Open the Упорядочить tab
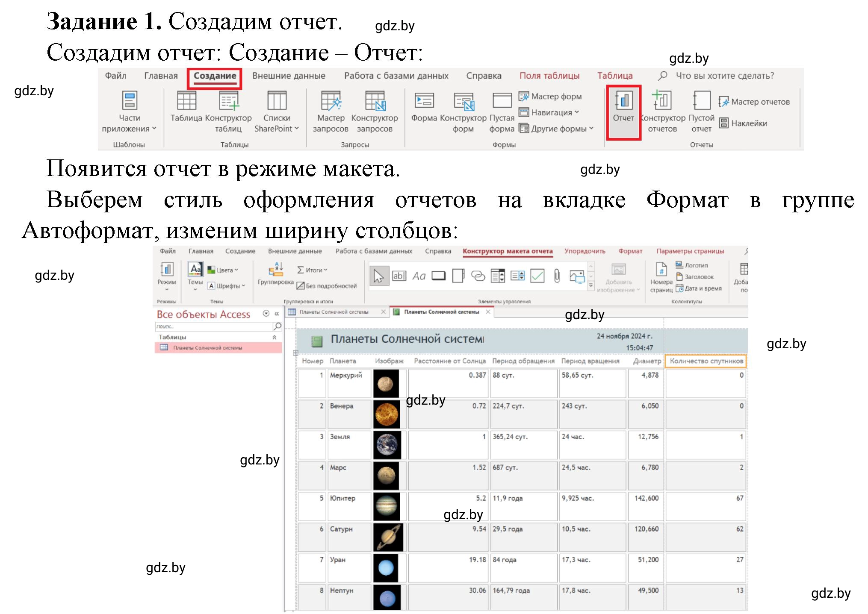Image resolution: width=868 pixels, height=614 pixels. pos(585,251)
